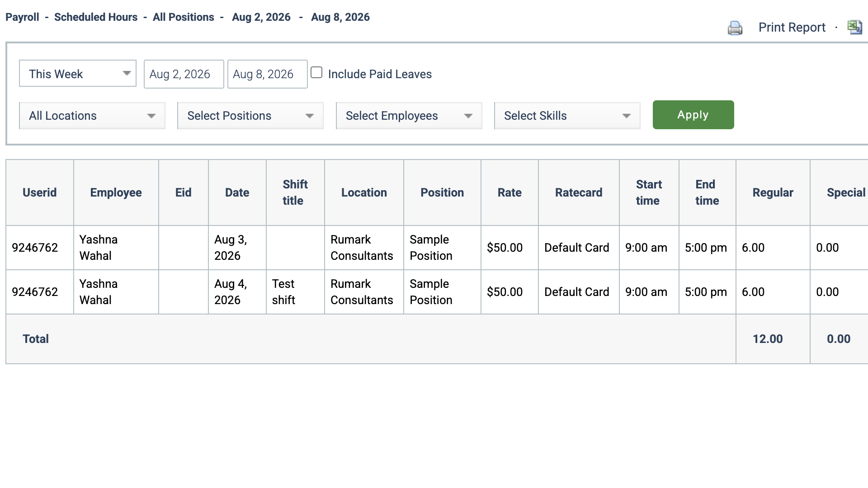The image size is (868, 488).
Task: Export report using the Excel icon
Action: click(854, 27)
